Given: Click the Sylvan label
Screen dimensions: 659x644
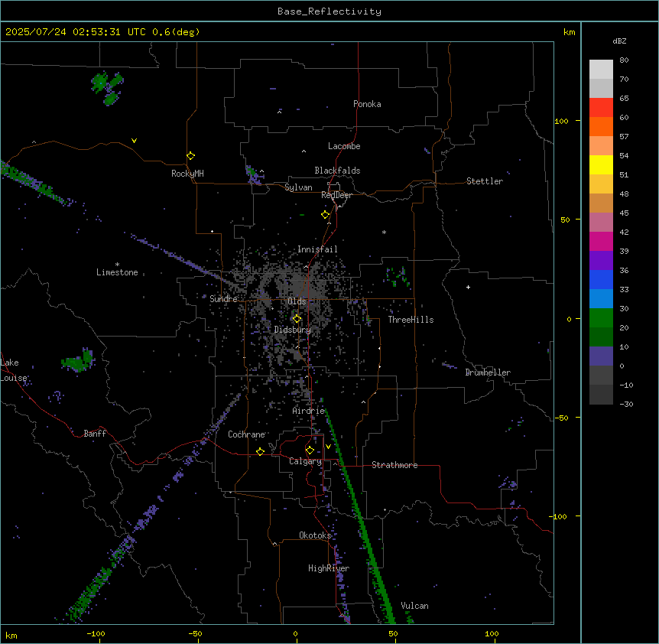Looking at the screenshot, I should pyautogui.click(x=298, y=187).
